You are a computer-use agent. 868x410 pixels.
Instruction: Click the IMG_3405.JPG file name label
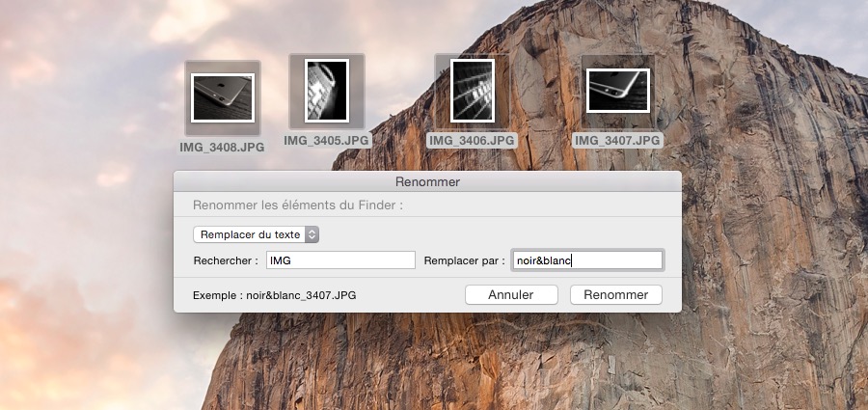pyautogui.click(x=327, y=141)
